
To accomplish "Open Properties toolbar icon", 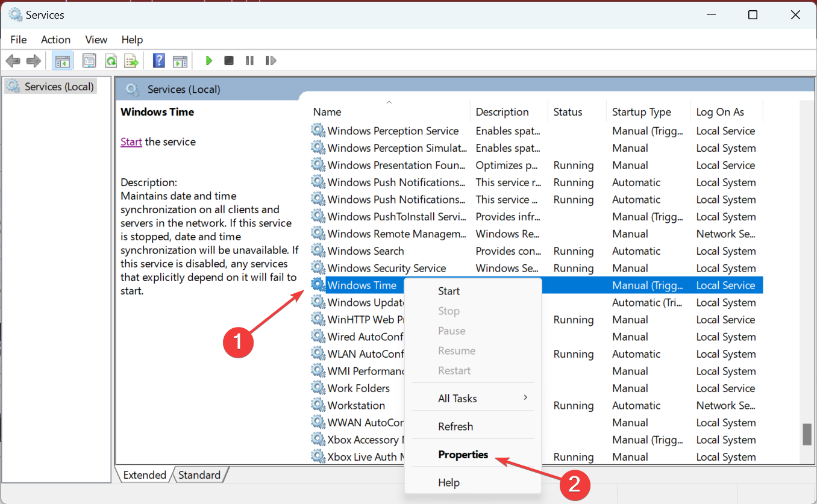I will (90, 61).
